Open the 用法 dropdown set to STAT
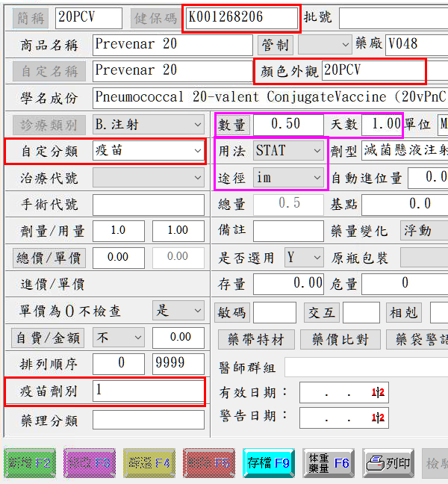448x484 pixels. [317, 151]
